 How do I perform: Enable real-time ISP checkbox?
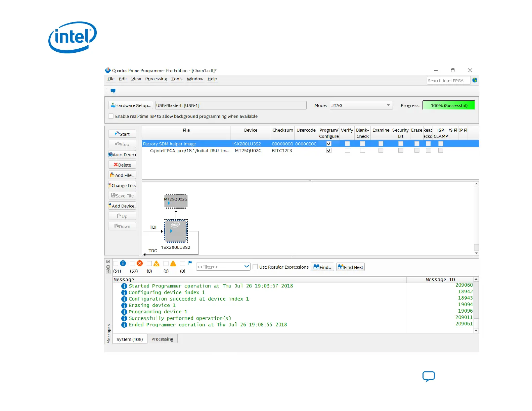coord(111,116)
